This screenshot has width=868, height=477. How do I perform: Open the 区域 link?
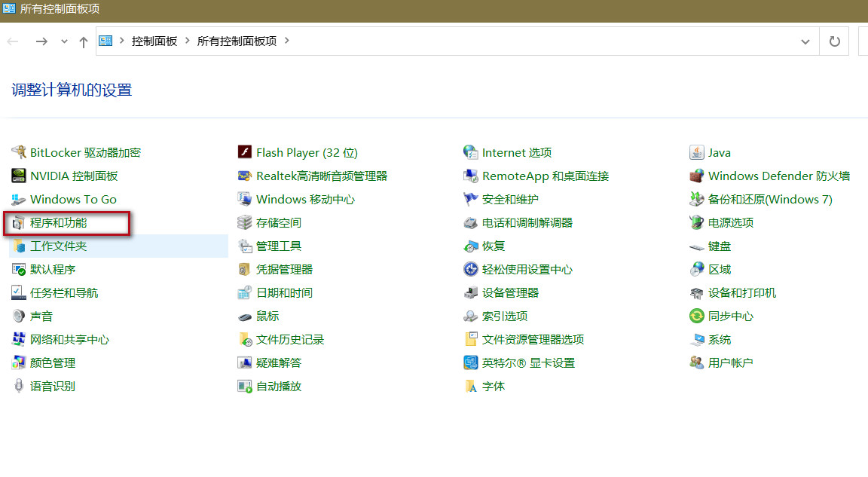tap(719, 270)
